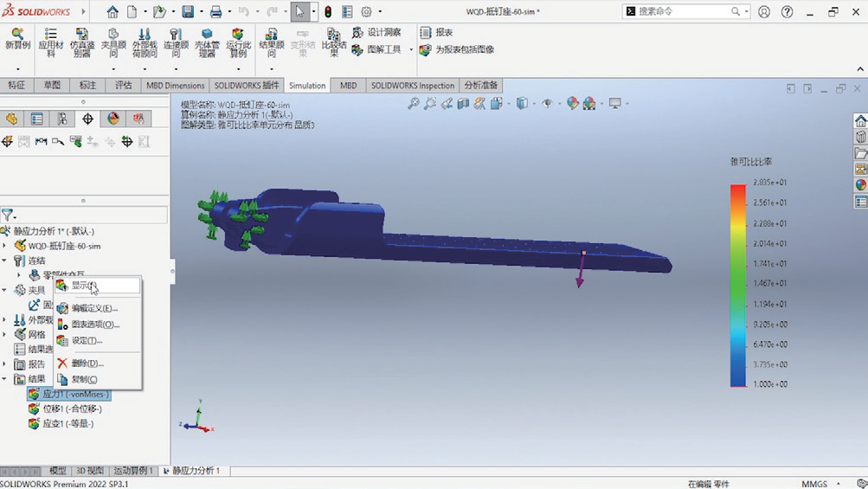Select 图表选项(O)... in context menu

pyautogui.click(x=94, y=325)
